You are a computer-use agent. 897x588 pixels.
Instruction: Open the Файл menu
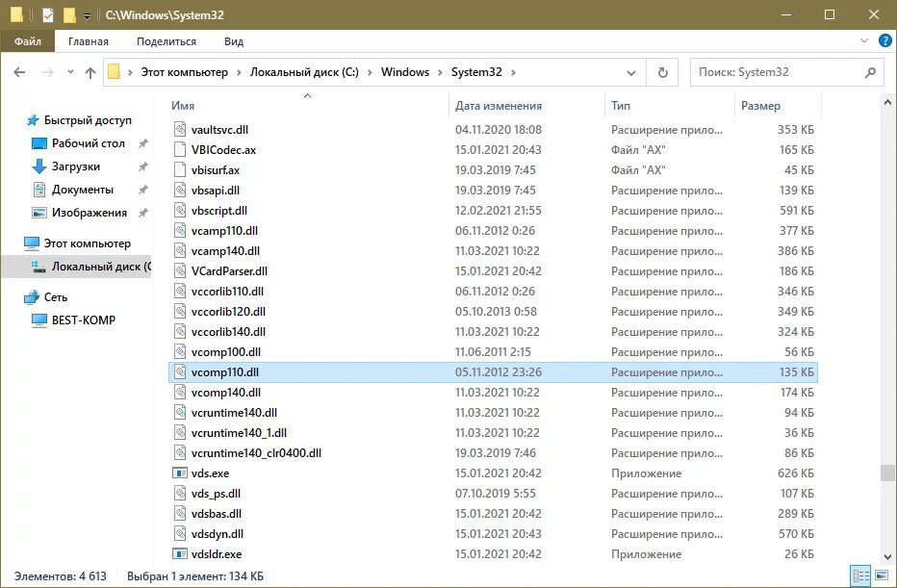(x=28, y=41)
